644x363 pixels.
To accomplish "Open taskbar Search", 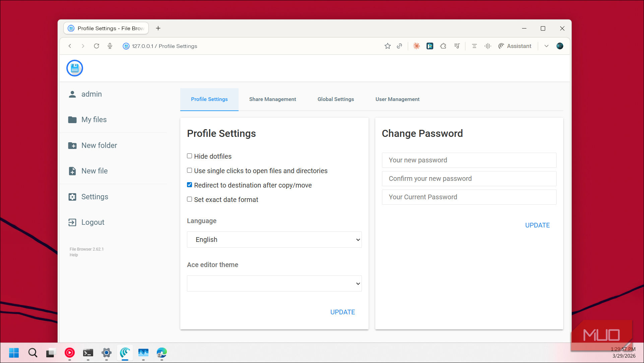I will point(33,353).
